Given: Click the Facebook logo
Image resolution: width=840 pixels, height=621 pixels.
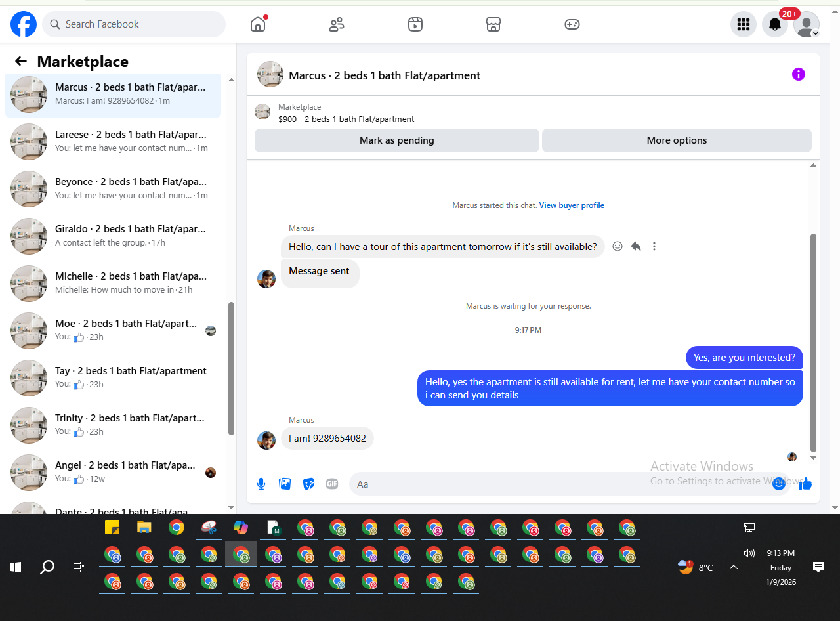Looking at the screenshot, I should pos(24,24).
